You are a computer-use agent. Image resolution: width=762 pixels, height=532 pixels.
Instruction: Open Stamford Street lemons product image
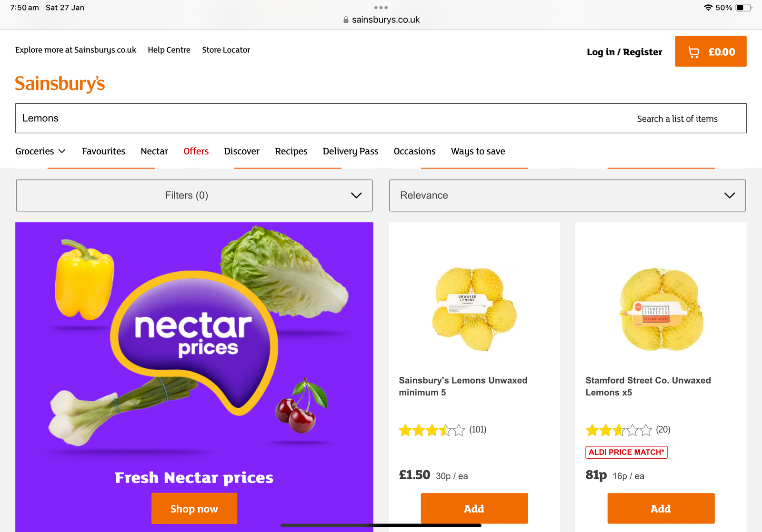point(661,309)
